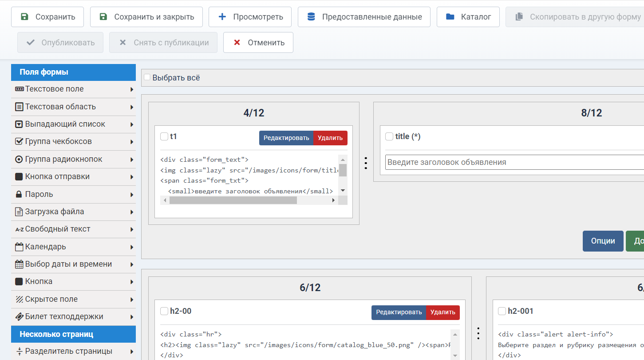Click the database icon for Предоставленные данные
644x360 pixels.
(311, 17)
